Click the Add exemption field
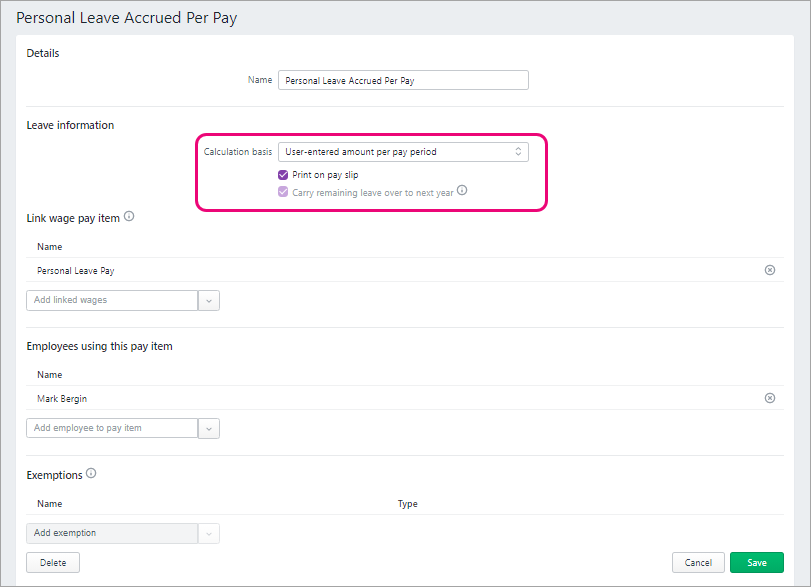Viewport: 811px width, 587px height. coord(111,533)
